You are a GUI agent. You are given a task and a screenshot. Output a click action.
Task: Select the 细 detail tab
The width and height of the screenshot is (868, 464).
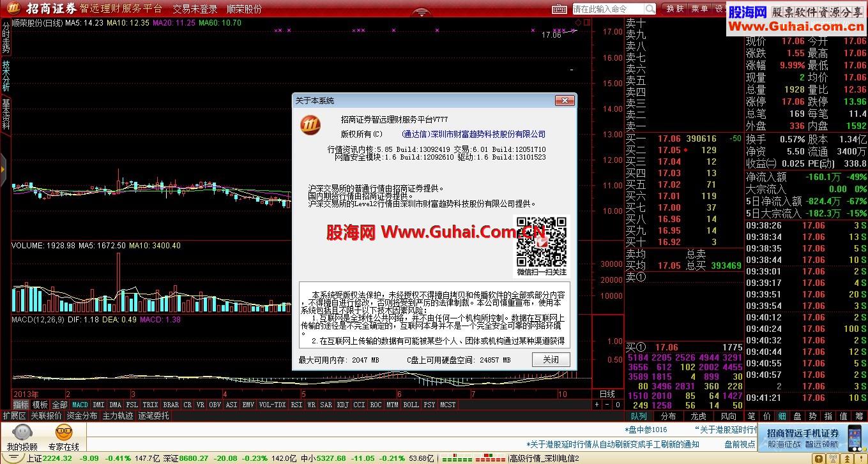click(782, 416)
